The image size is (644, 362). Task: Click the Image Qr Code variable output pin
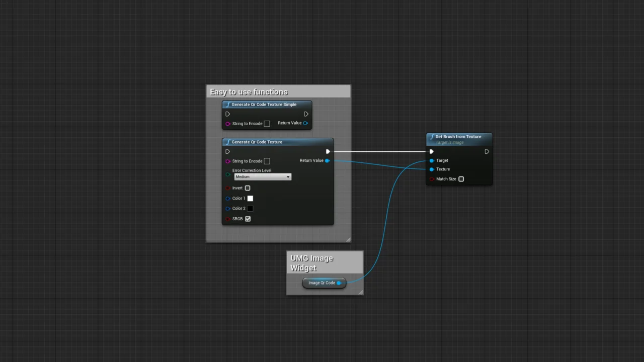click(339, 283)
